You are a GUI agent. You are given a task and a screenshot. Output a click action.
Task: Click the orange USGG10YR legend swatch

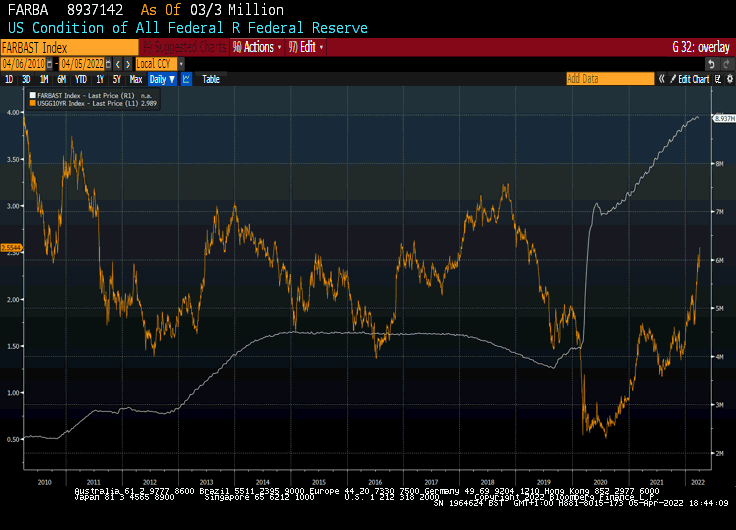(x=32, y=101)
